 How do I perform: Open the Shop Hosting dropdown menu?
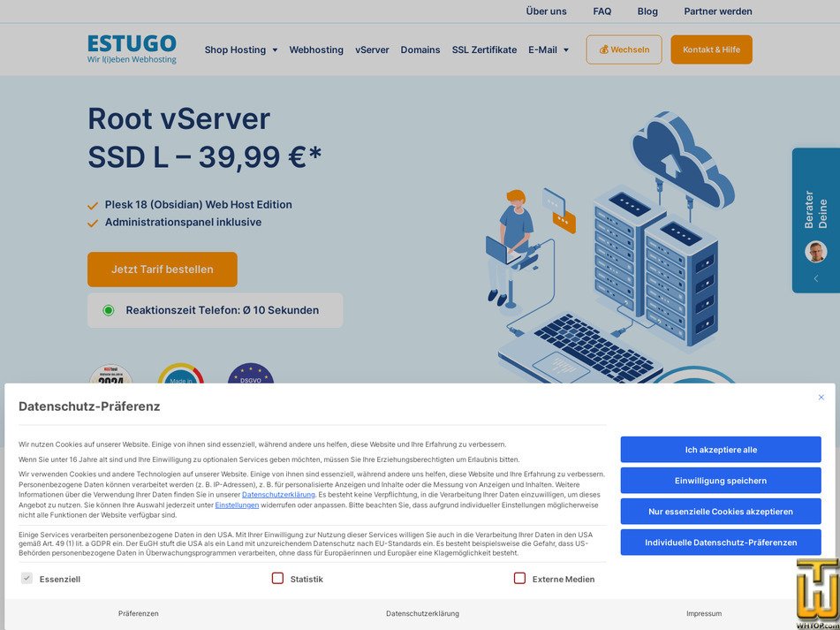coord(241,50)
